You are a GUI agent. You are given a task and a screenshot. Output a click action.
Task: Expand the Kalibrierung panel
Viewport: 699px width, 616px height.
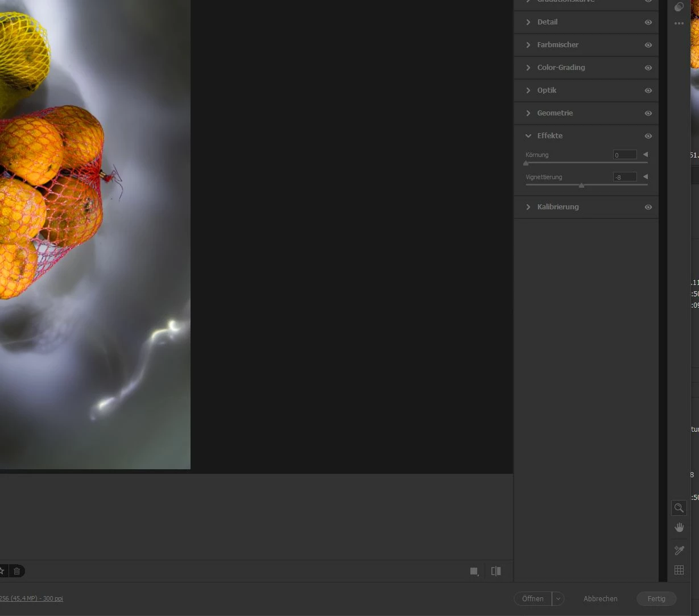coord(528,207)
